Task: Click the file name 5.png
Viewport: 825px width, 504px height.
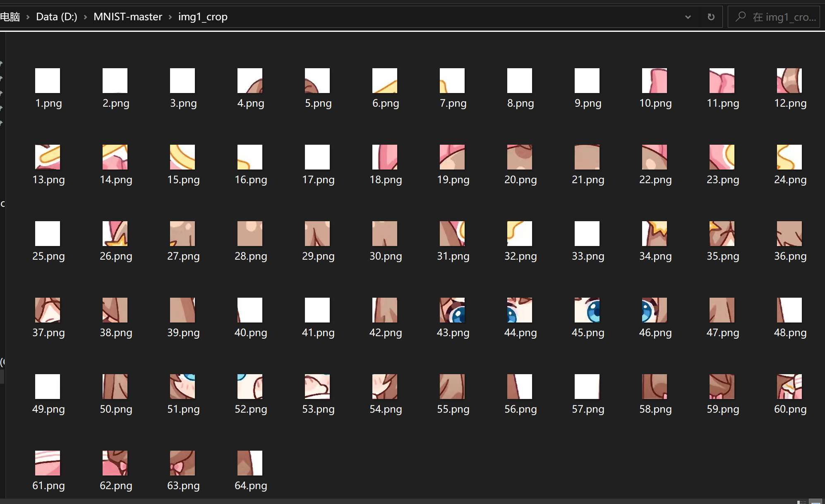Action: [318, 103]
